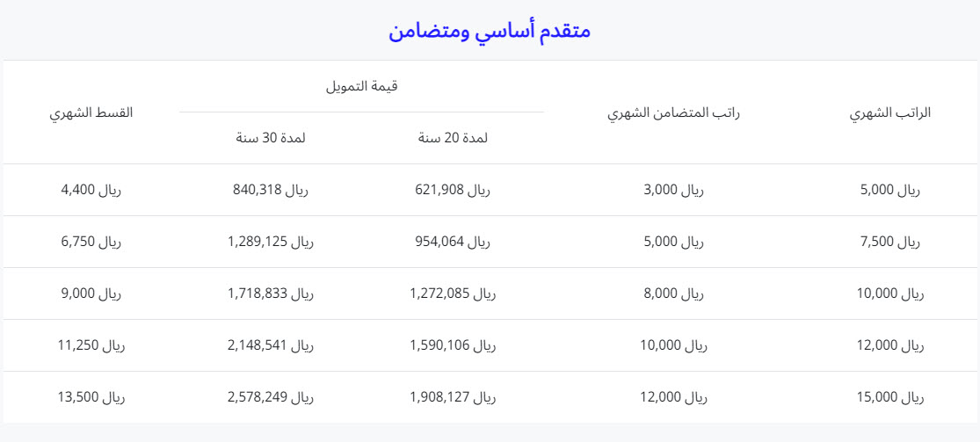The image size is (980, 442).
Task: Select the 4,400 ريال installment cell
Action: point(91,190)
